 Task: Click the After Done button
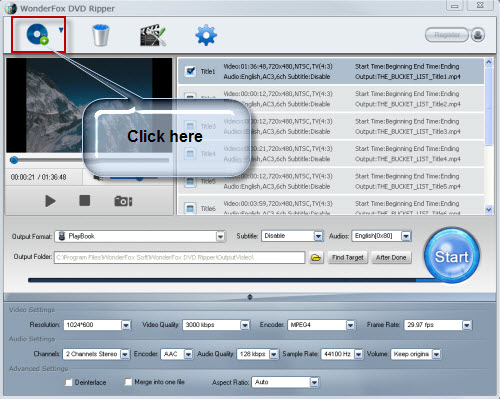coord(391,257)
